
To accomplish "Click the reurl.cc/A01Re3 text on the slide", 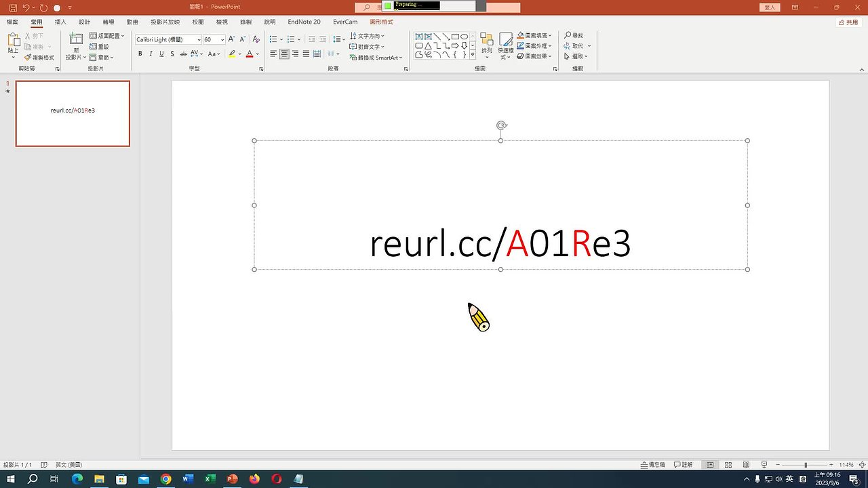I will 500,243.
